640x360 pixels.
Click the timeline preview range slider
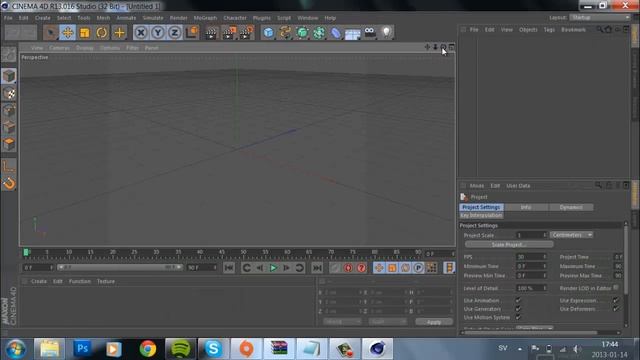click(x=120, y=267)
